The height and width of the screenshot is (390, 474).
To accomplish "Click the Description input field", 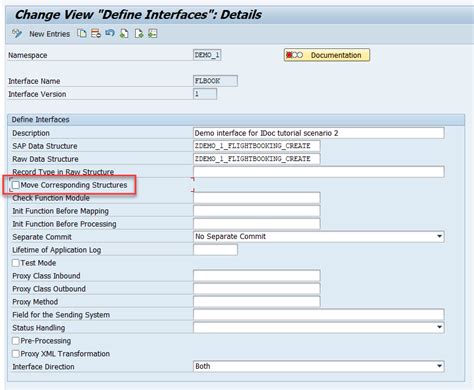I will tap(319, 133).
